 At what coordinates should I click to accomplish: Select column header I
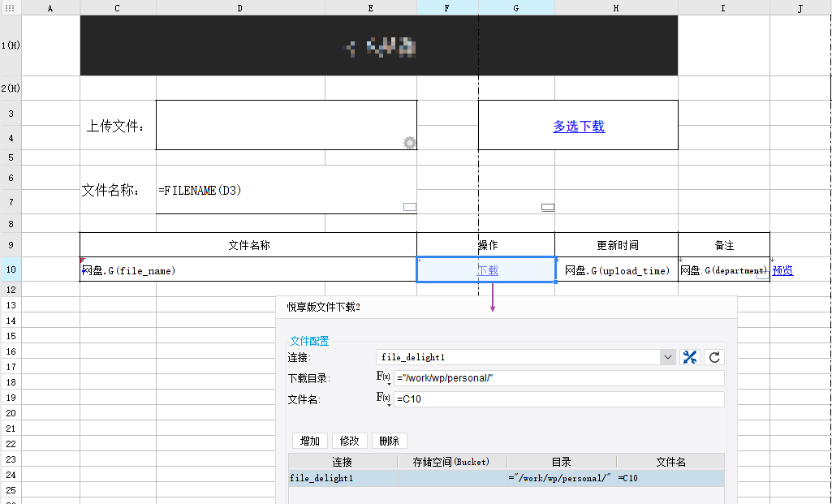[x=724, y=8]
